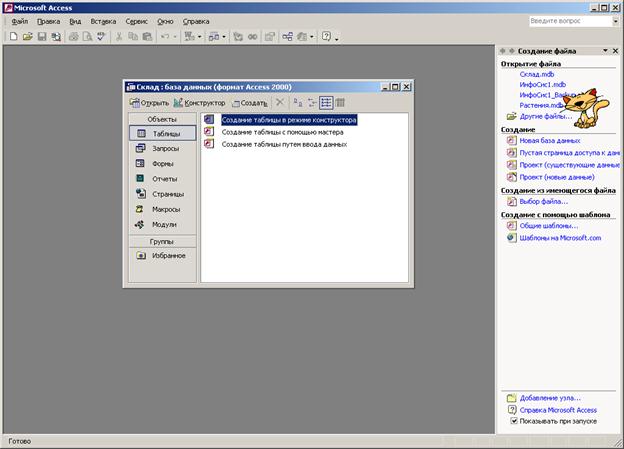Image resolution: width=624 pixels, height=449 pixels.
Task: Open the Файл menu
Action: pos(20,21)
